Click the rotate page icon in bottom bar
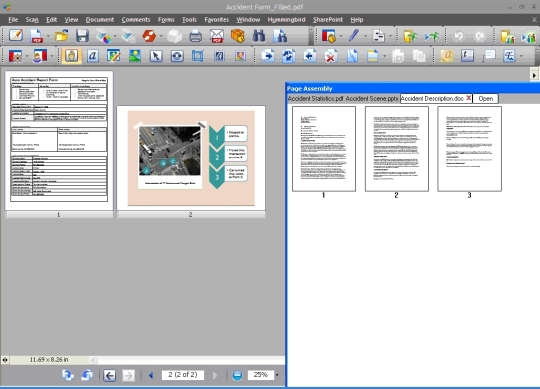The width and height of the screenshot is (540, 389). pyautogui.click(x=68, y=375)
